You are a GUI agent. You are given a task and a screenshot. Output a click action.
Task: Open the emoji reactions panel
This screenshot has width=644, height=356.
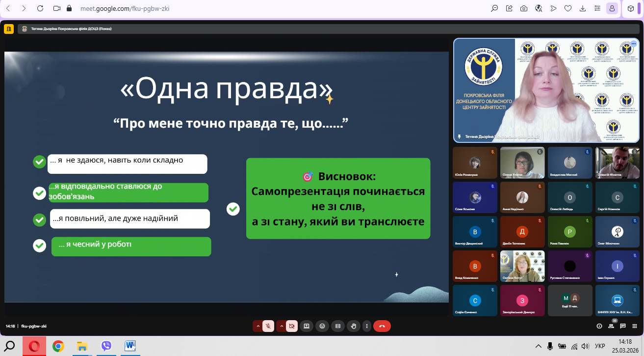[x=322, y=326]
